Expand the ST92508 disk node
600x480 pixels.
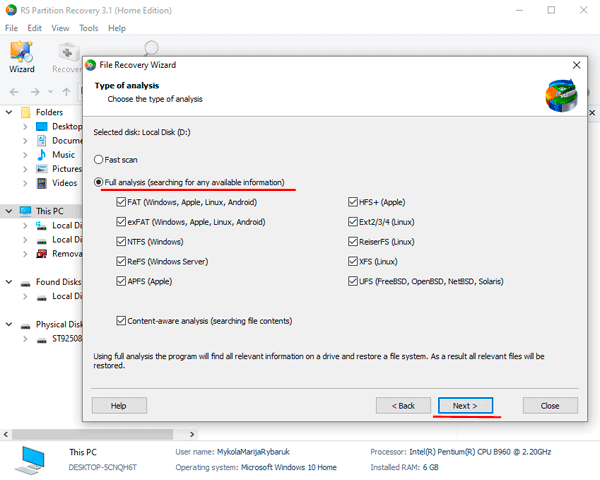[x=25, y=339]
